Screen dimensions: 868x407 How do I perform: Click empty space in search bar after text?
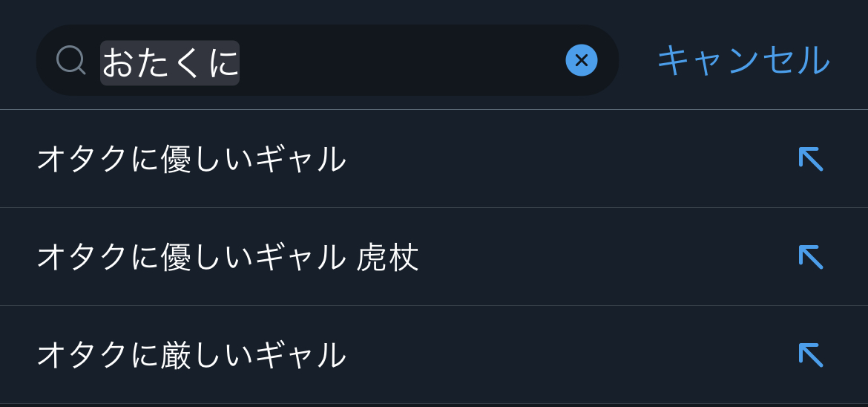(401, 60)
